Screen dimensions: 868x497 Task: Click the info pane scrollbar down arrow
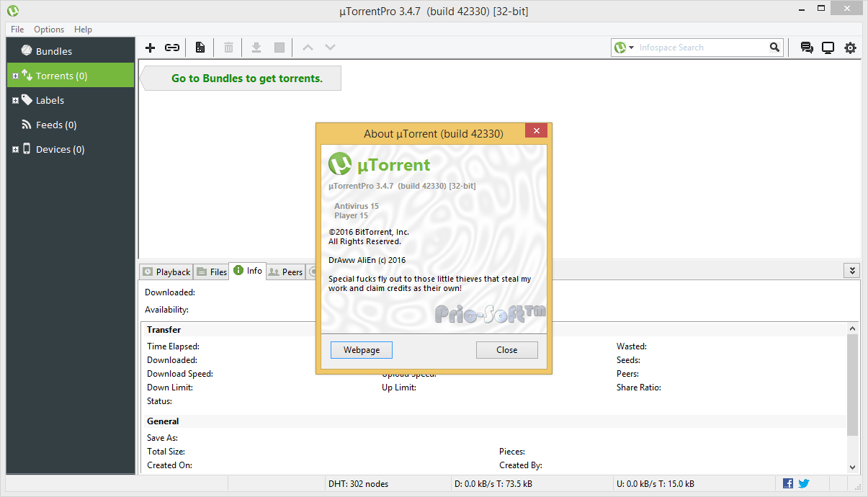point(852,467)
